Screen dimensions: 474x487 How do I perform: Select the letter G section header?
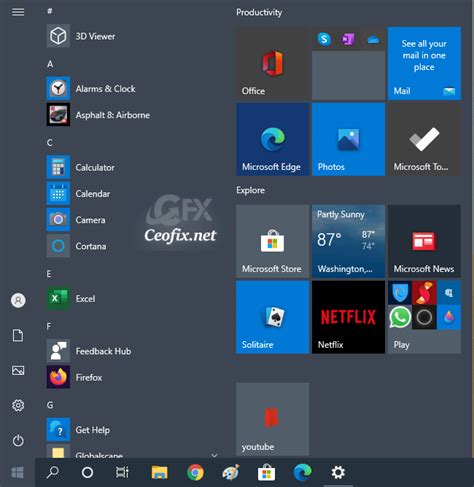point(50,405)
